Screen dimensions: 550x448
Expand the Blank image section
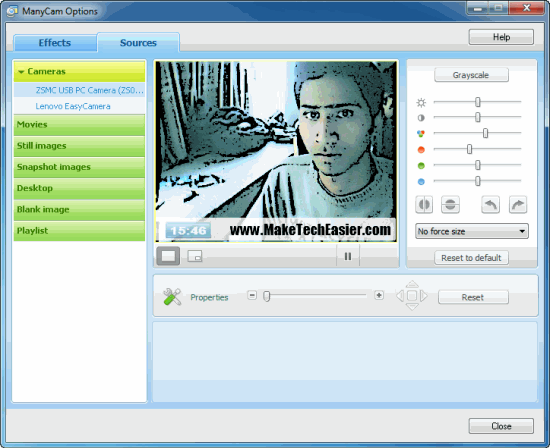79,210
